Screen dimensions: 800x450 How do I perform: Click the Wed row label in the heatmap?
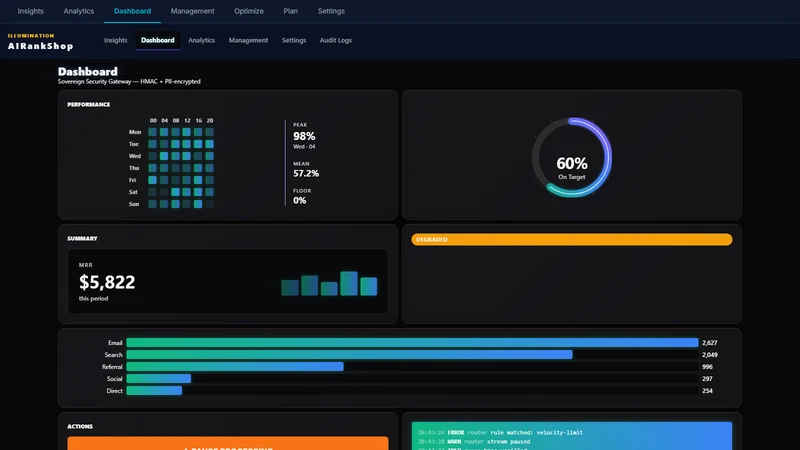coord(135,156)
